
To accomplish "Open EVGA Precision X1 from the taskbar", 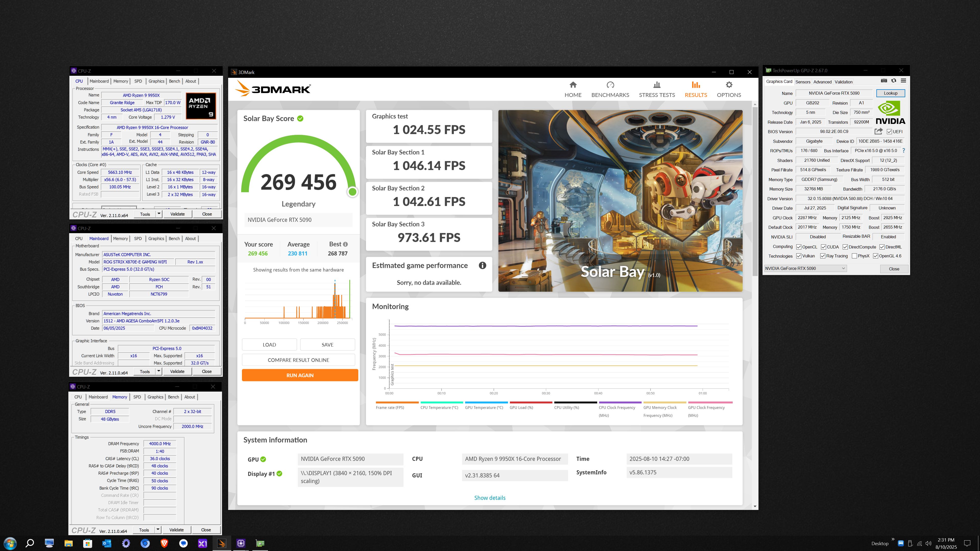I will [x=203, y=543].
